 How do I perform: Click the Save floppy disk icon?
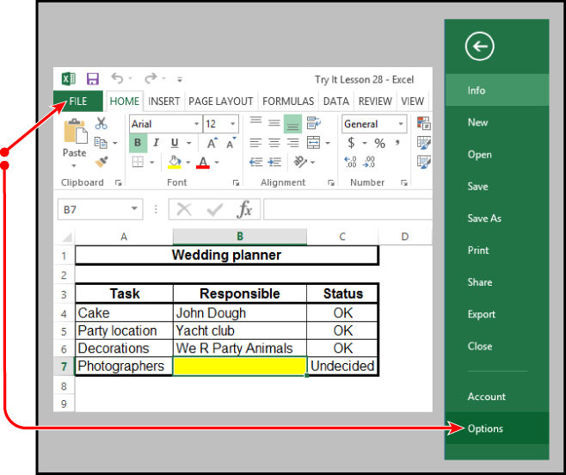tap(93, 79)
